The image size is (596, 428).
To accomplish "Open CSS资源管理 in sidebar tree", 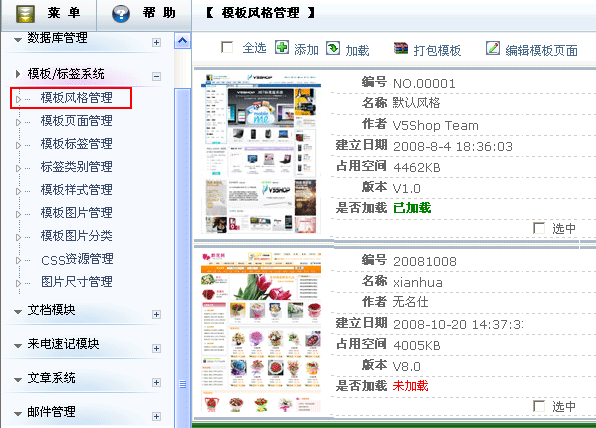I will click(x=77, y=259).
